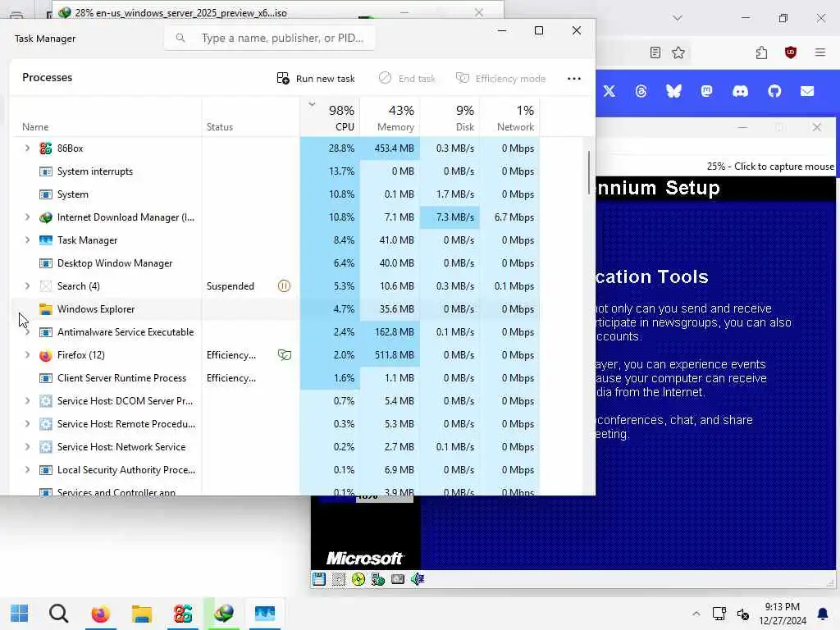Click the email envelope icon on webpage

click(x=807, y=91)
